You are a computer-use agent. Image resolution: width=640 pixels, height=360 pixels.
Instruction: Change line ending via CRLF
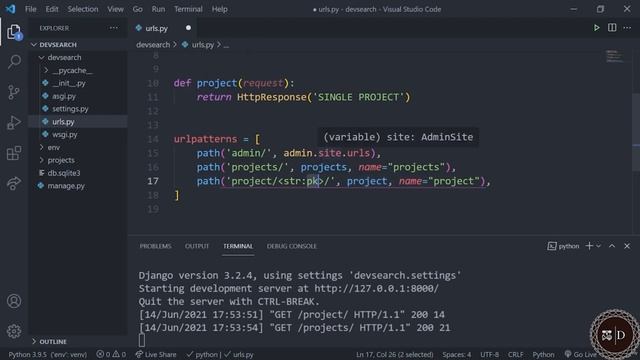516,354
